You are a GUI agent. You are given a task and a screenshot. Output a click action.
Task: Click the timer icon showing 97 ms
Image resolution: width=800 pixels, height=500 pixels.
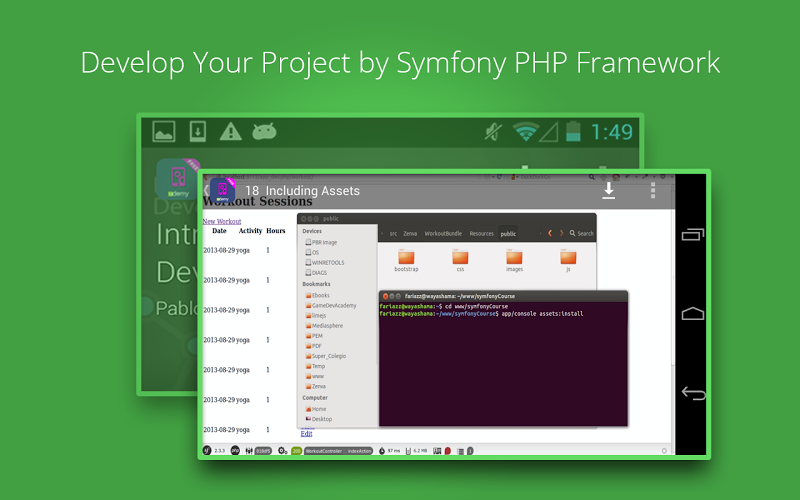[x=382, y=451]
